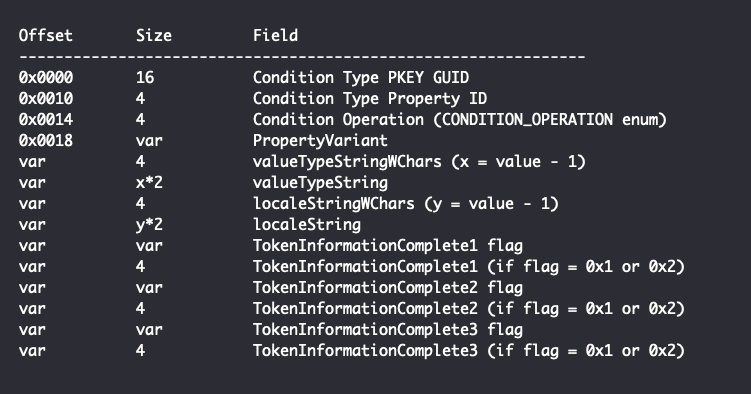
Task: Click the Offset column header
Action: click(46, 35)
